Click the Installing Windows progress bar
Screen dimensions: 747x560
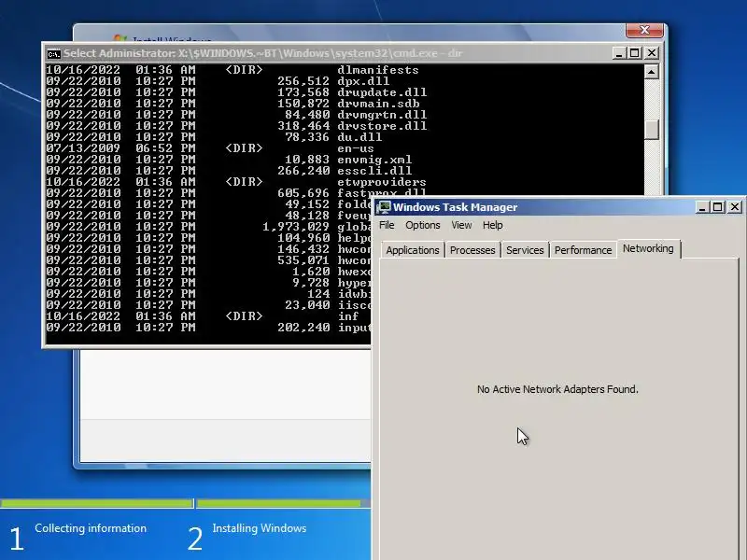point(284,503)
